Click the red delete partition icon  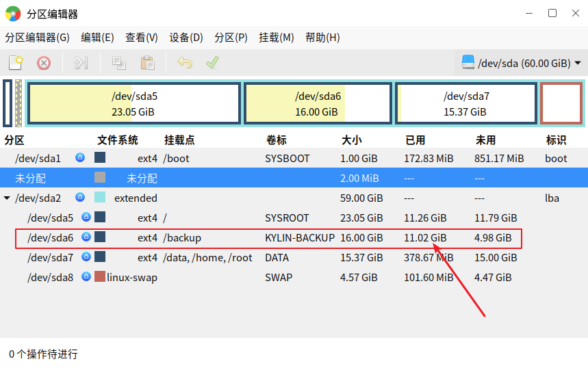click(44, 63)
